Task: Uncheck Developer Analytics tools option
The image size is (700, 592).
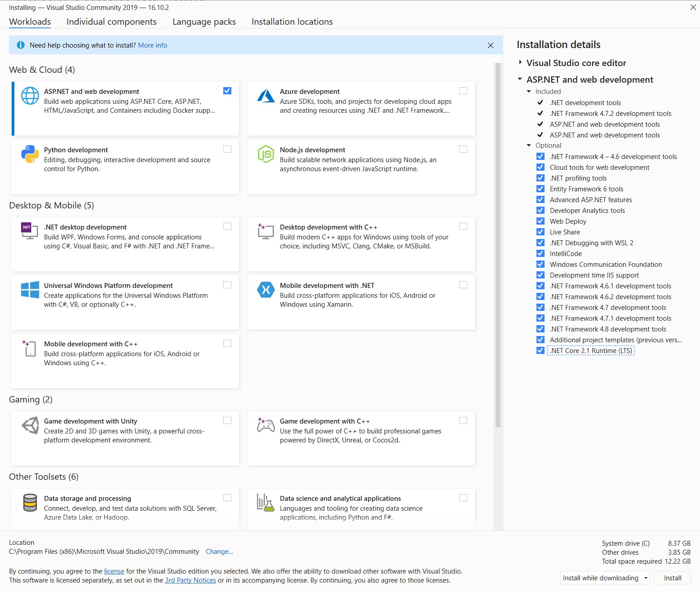Action: pos(541,210)
